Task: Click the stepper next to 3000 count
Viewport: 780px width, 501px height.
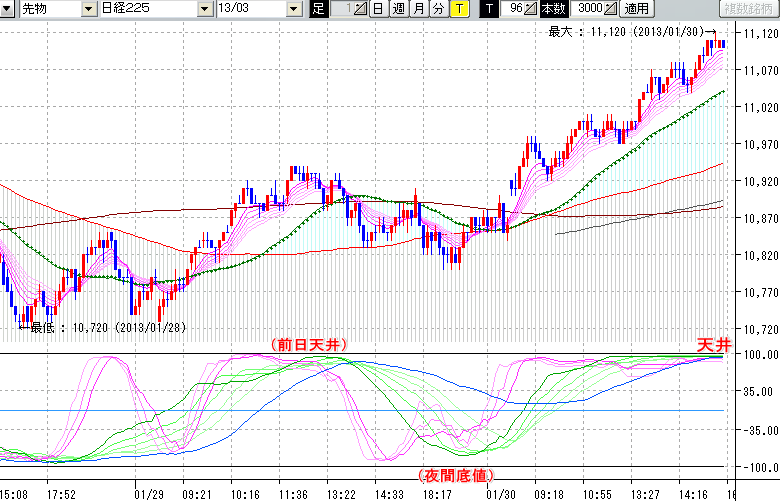Action: point(610,9)
